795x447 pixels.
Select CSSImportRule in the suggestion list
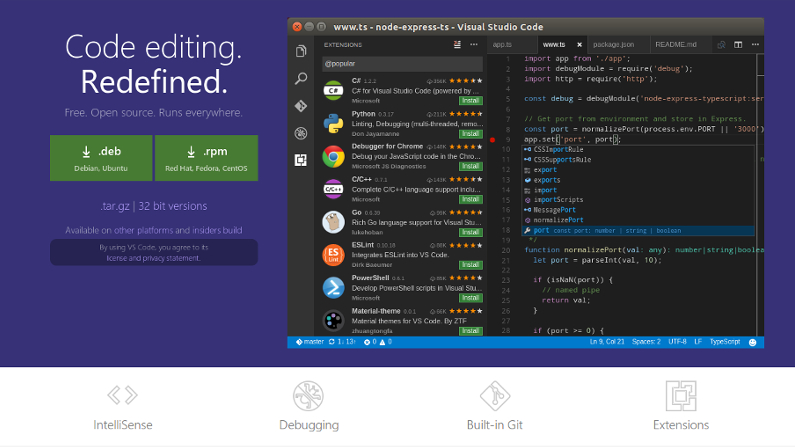point(638,150)
